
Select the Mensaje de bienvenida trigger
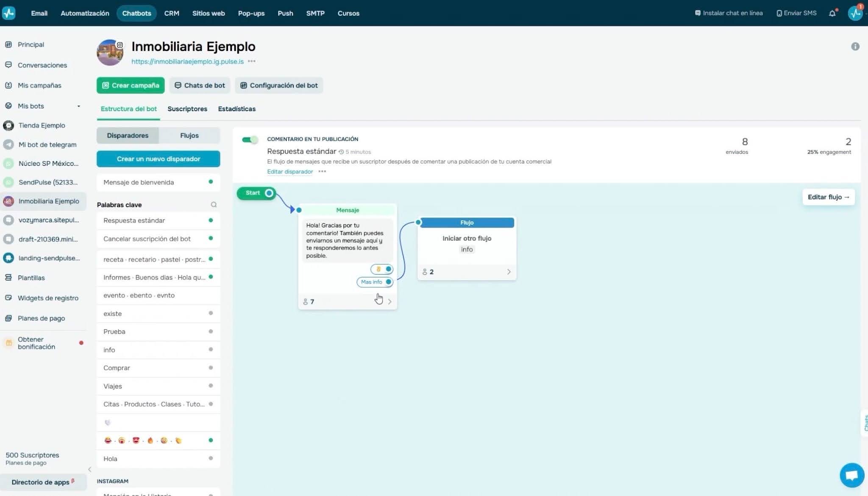pyautogui.click(x=159, y=182)
